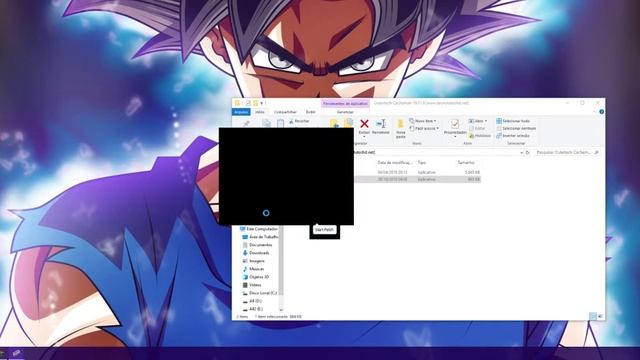Open Quick Access Toolbar customize arrow

coord(262,103)
